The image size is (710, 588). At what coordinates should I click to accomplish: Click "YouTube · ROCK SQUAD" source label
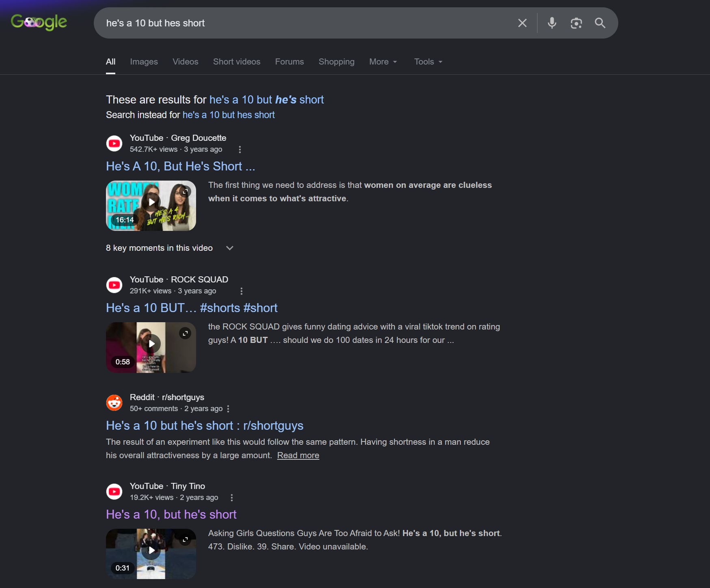click(x=179, y=280)
